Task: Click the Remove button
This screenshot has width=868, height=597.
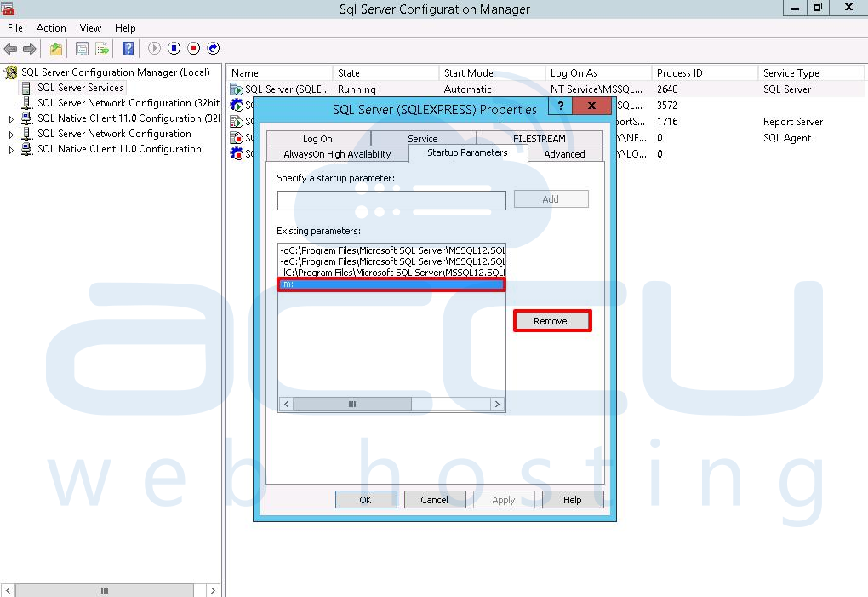Action: tap(551, 321)
